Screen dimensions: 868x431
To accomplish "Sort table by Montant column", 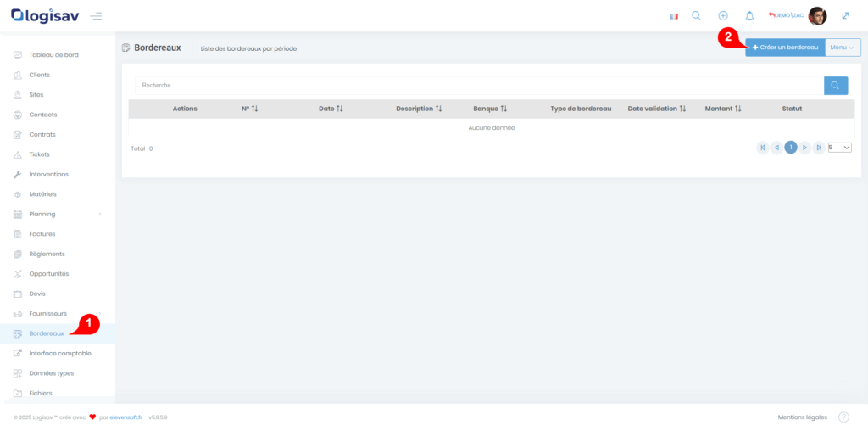I will pyautogui.click(x=722, y=109).
